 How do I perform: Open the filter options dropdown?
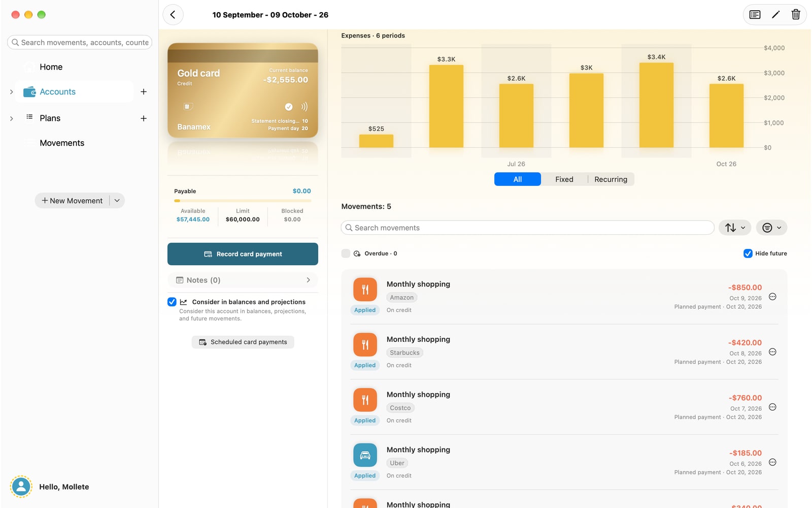click(771, 228)
